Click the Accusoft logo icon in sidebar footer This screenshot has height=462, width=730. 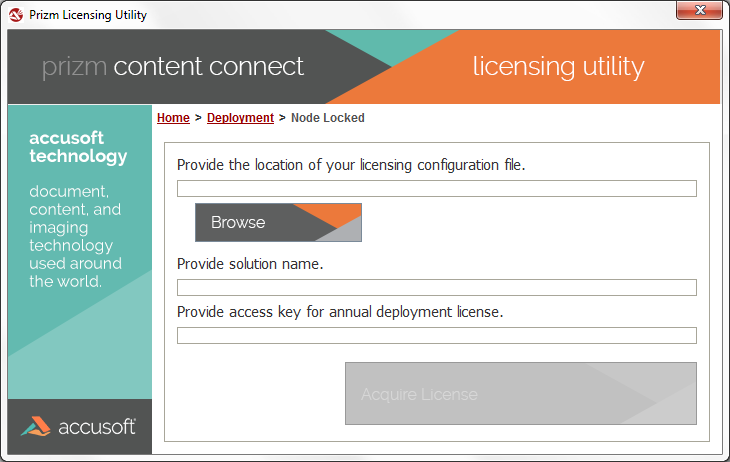tap(36, 426)
